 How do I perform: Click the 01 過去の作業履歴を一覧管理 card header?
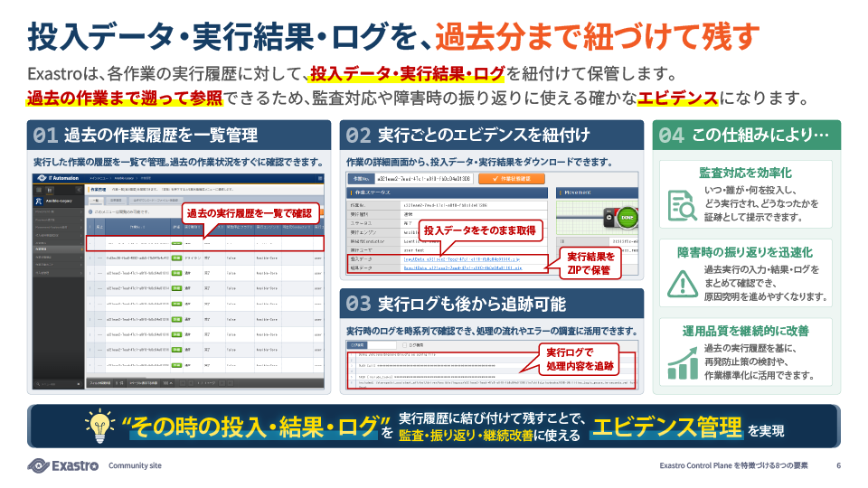[179, 135]
